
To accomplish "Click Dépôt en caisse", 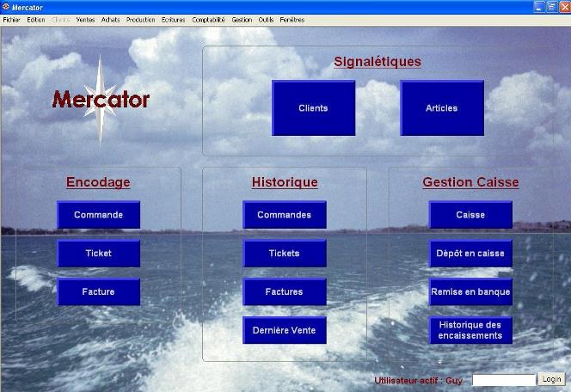I will pyautogui.click(x=470, y=254).
